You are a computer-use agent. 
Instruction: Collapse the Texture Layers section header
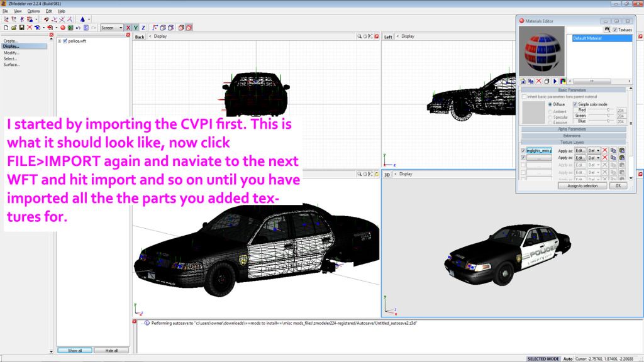point(573,143)
